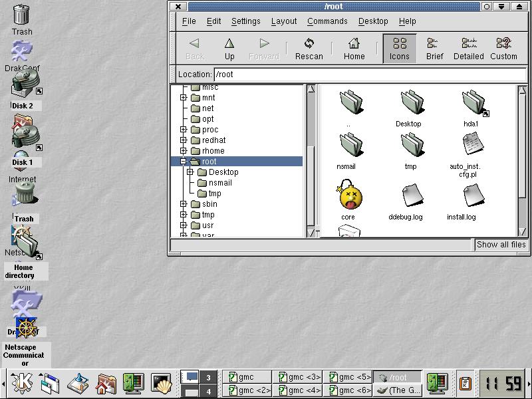Go to Home using the toolbar icon

354,49
